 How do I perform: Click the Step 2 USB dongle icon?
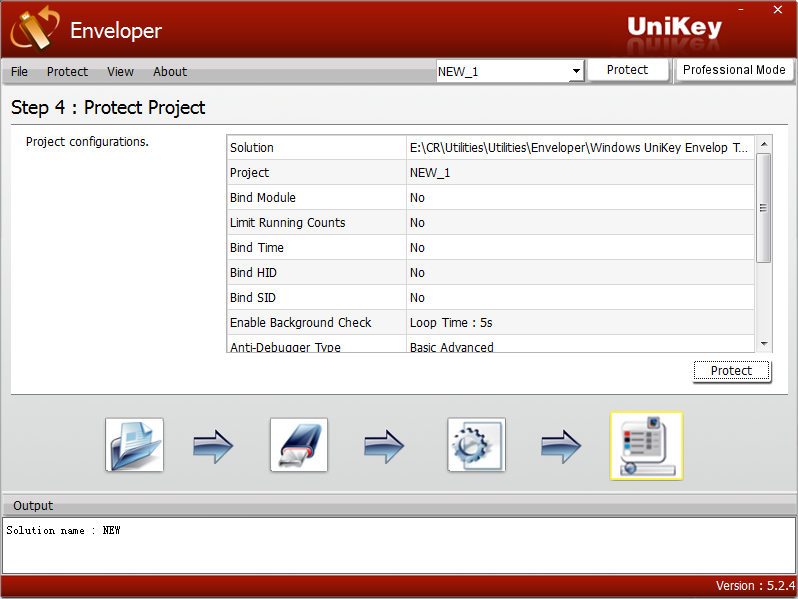(299, 445)
